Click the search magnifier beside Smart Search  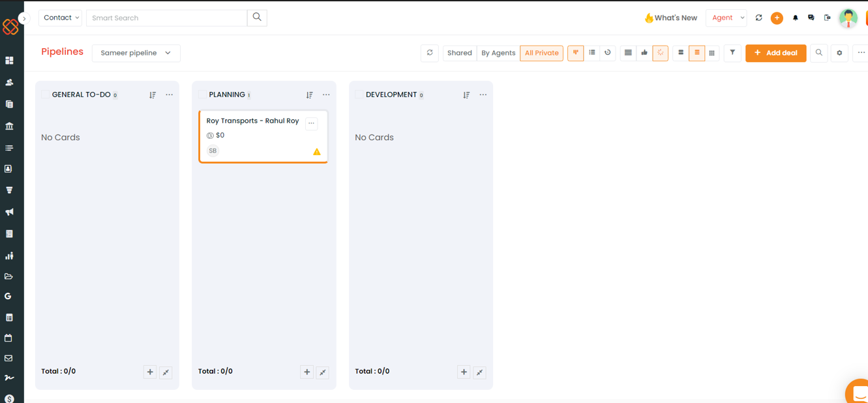pos(257,18)
